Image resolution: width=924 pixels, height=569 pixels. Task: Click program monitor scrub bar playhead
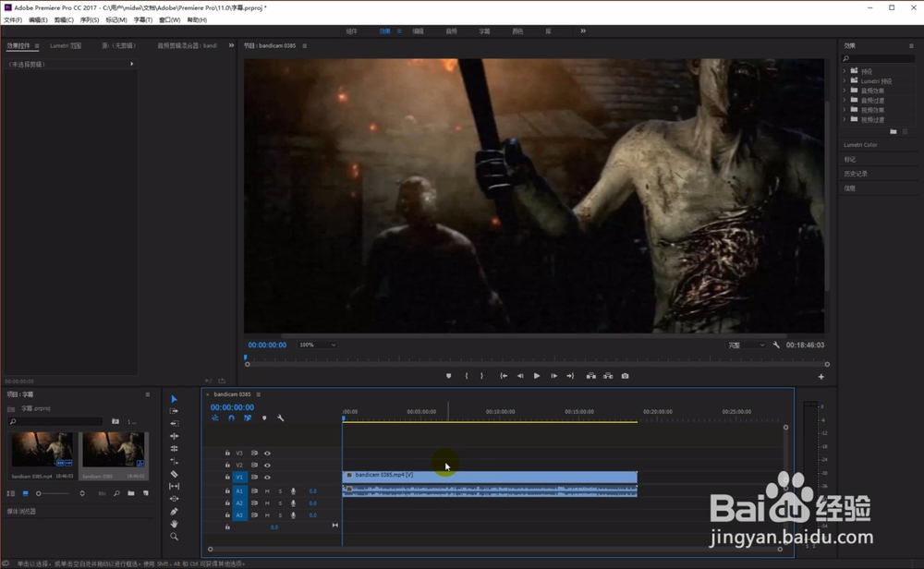pyautogui.click(x=246, y=357)
